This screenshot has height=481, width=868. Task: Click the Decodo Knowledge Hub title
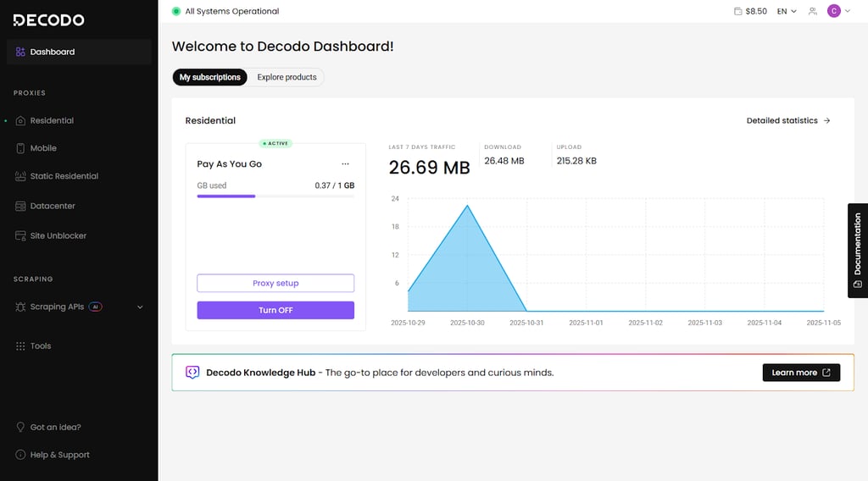click(x=261, y=373)
